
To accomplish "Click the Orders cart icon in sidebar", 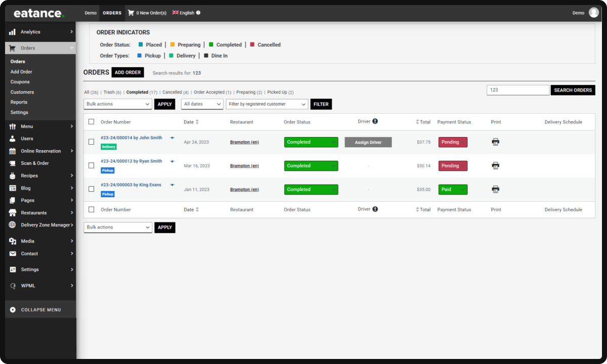I will [12, 48].
